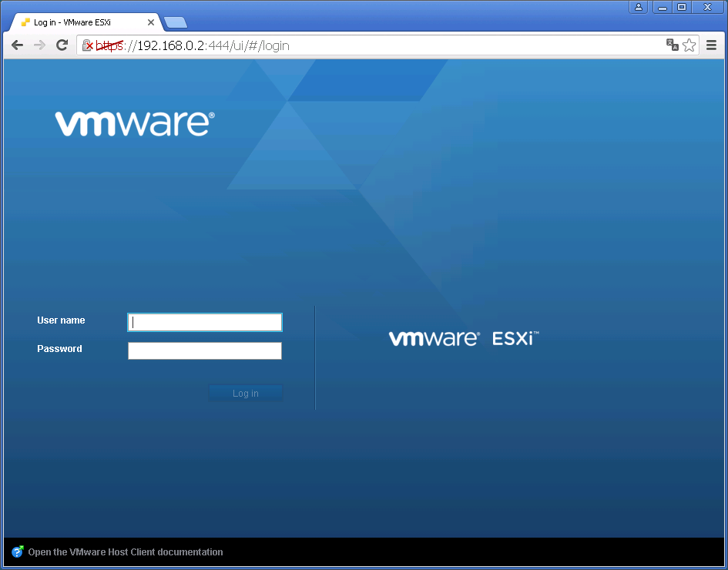Click the vmware ESXi product logo

464,338
